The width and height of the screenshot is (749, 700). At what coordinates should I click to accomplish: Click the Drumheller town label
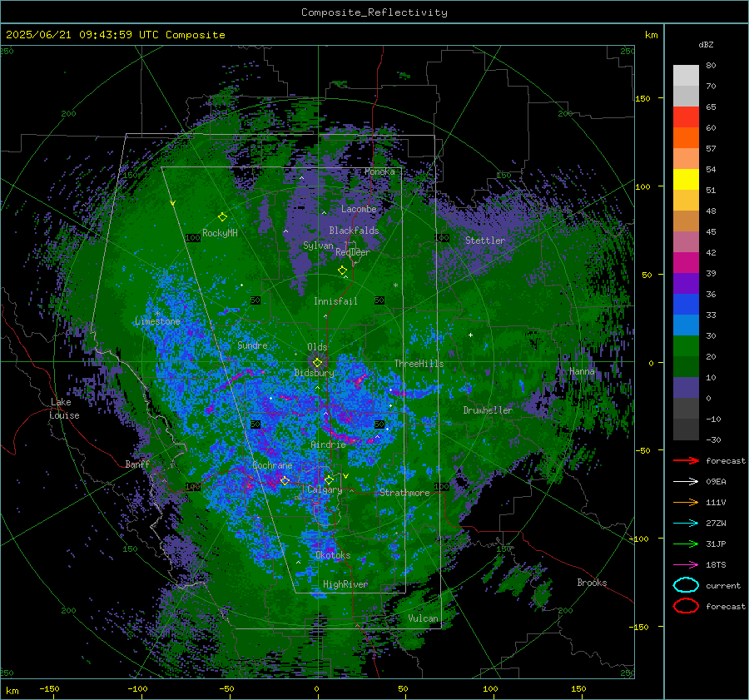pos(488,410)
